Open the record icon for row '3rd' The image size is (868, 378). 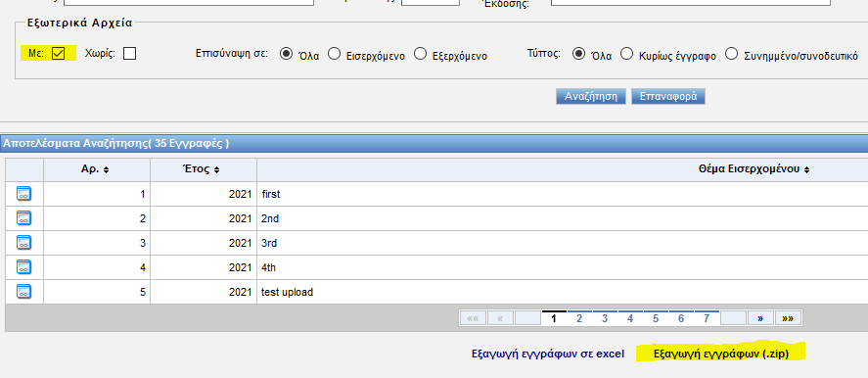coord(23,243)
